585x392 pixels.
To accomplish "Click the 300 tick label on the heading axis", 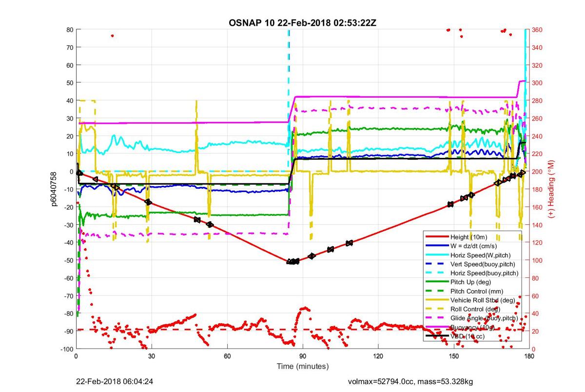I will click(x=538, y=83).
